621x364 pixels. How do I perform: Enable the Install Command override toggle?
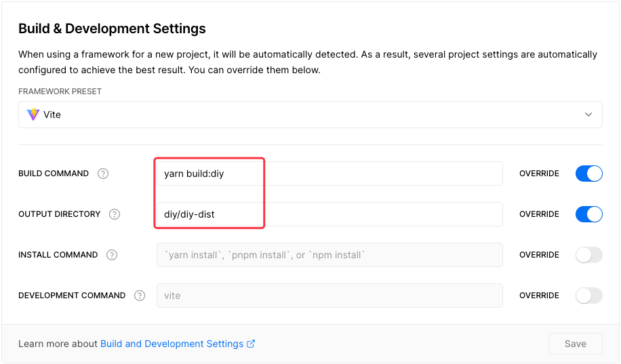588,255
